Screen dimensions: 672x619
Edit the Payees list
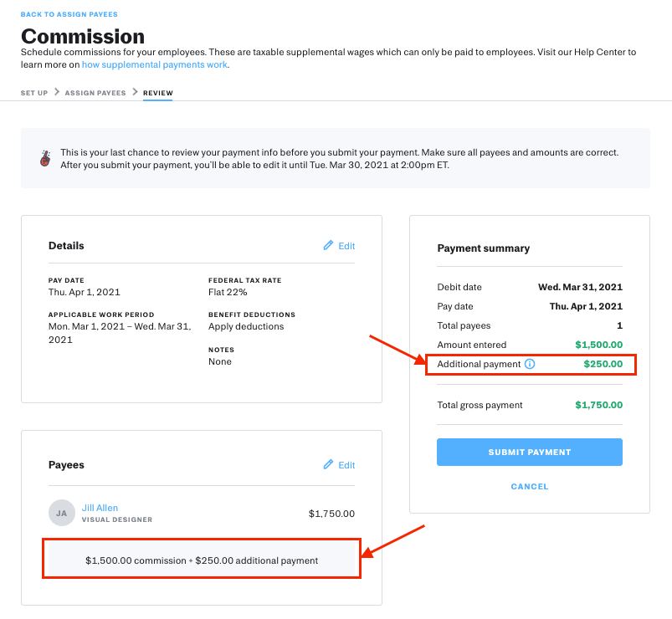coord(346,465)
